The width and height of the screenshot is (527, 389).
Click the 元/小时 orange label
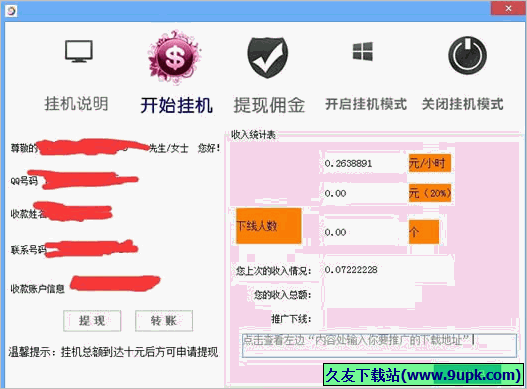430,164
